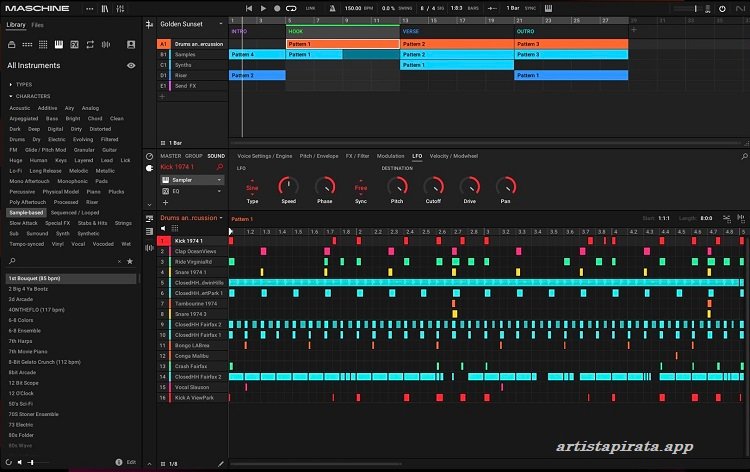Select the Instruments keyboard icon in Library
The height and width of the screenshot is (472, 750).
[59, 44]
